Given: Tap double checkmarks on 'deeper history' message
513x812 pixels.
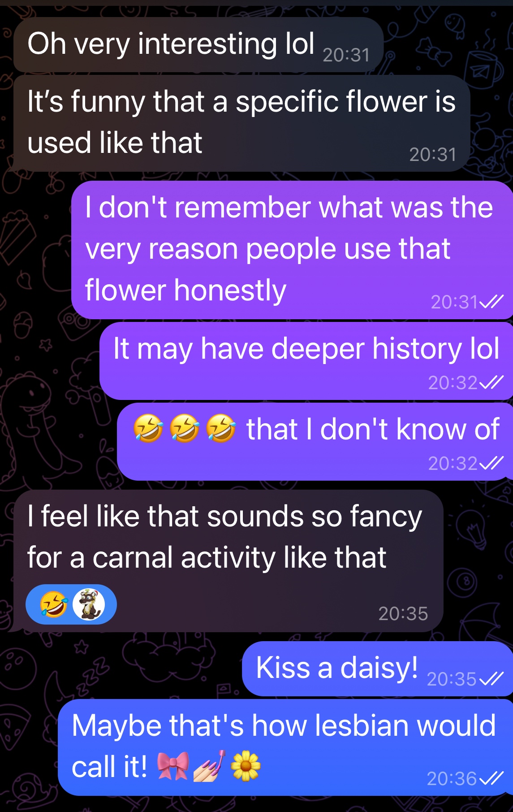Looking at the screenshot, I should [x=491, y=382].
